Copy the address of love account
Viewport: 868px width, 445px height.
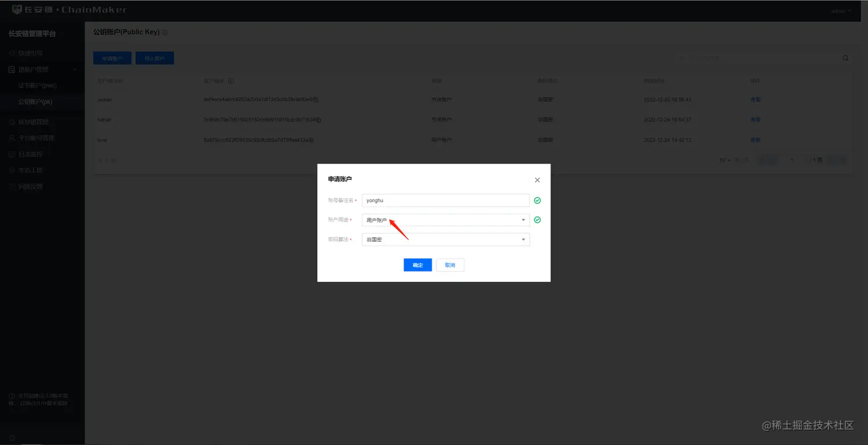pyautogui.click(x=312, y=140)
